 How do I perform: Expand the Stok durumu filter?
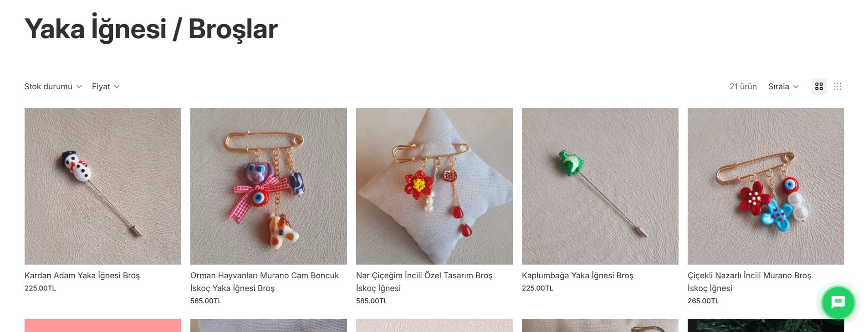[53, 87]
